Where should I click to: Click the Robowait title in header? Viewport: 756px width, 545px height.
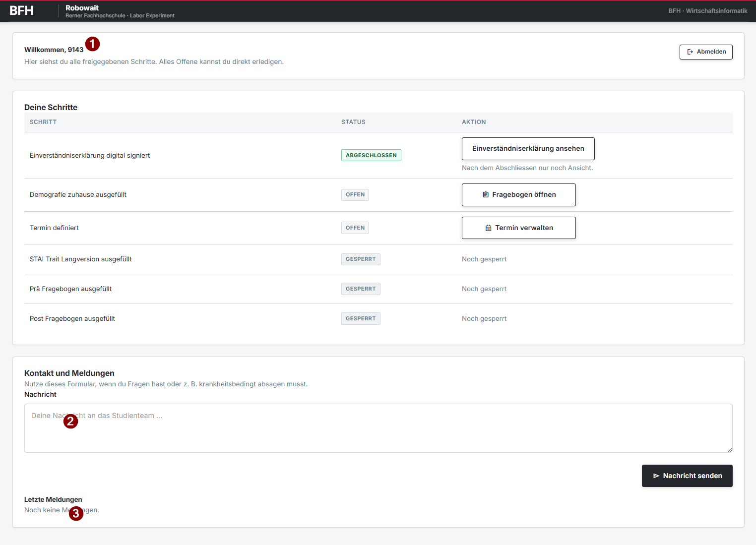coord(82,8)
